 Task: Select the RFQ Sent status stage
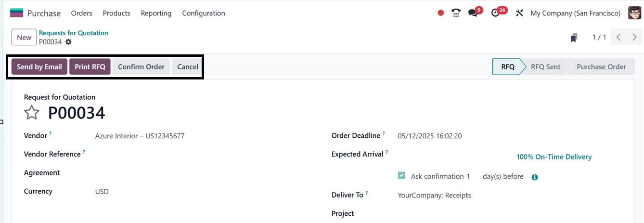tap(545, 67)
